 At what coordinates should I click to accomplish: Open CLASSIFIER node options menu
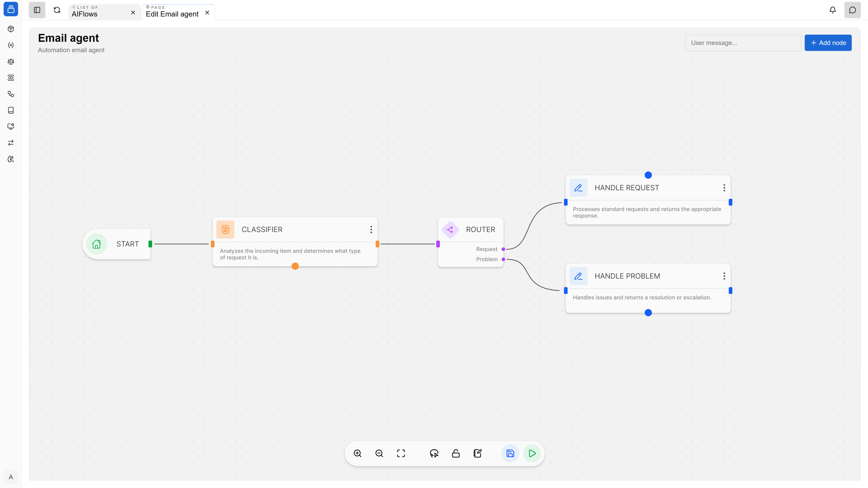[371, 229]
